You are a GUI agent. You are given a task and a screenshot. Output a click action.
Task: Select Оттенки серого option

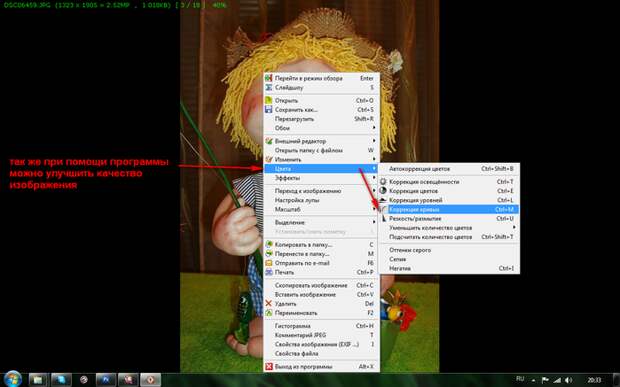449,250
